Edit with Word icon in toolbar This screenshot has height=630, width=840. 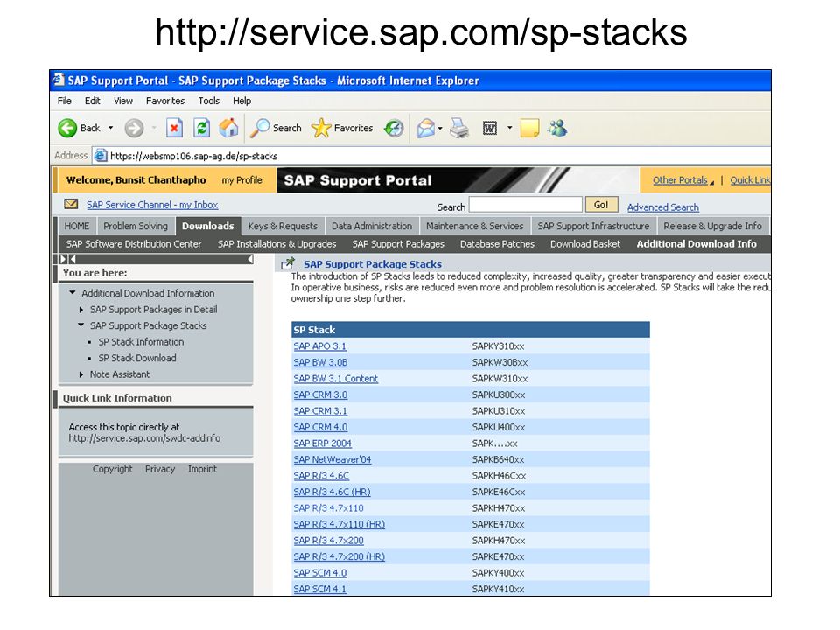coord(490,128)
